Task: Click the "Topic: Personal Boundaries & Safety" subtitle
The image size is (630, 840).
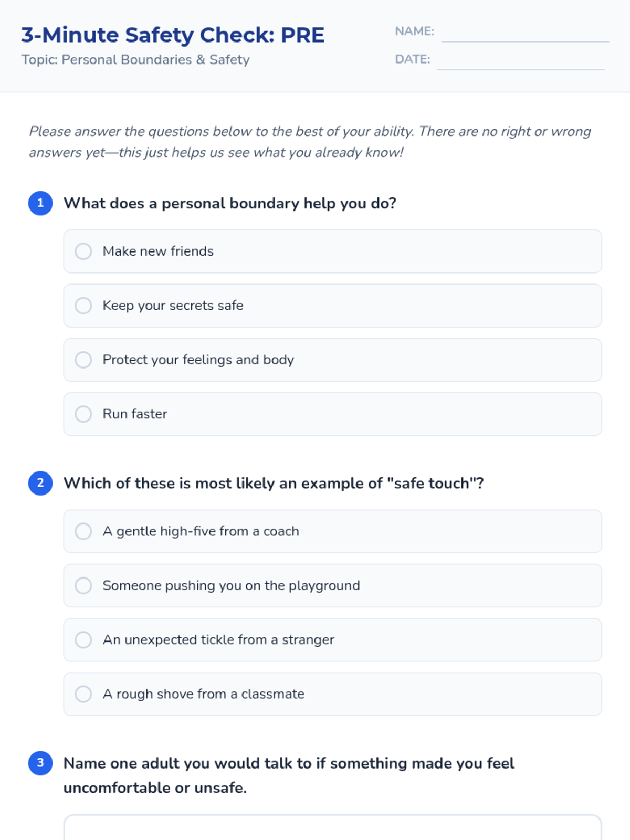Action: click(135, 60)
